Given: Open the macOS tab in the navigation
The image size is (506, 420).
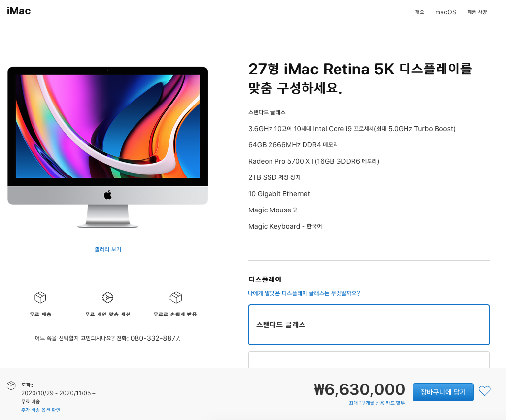Looking at the screenshot, I should [445, 12].
